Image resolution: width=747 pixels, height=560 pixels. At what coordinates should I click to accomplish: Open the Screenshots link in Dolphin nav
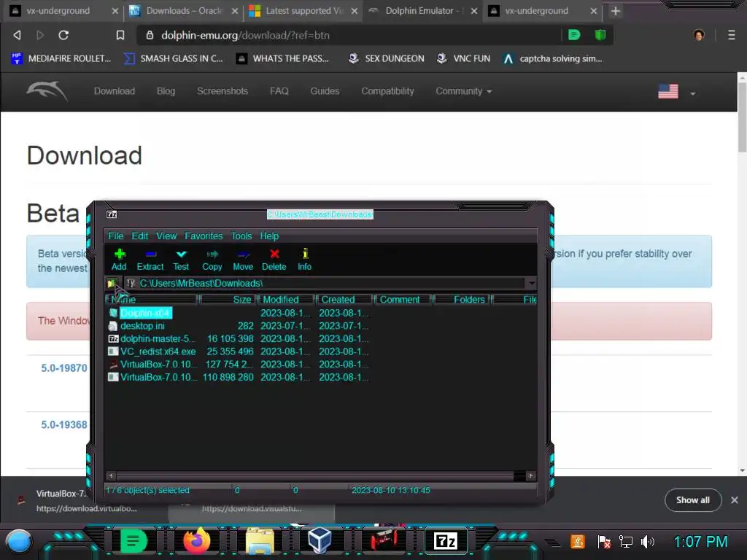(222, 91)
